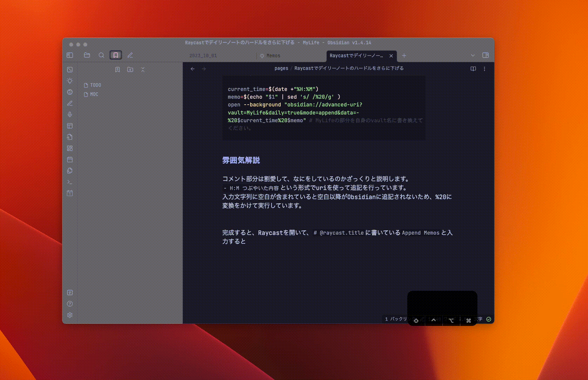588x380 pixels.
Task: Open the help question mark icon
Action: point(70,304)
